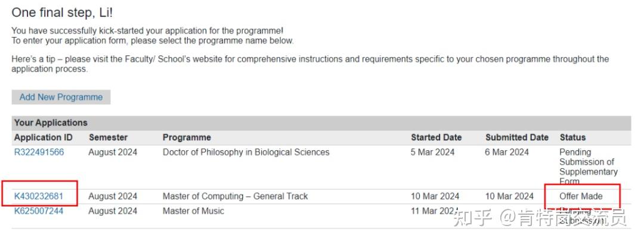Click the Application ID column header
The width and height of the screenshot is (644, 244).
pyautogui.click(x=43, y=137)
